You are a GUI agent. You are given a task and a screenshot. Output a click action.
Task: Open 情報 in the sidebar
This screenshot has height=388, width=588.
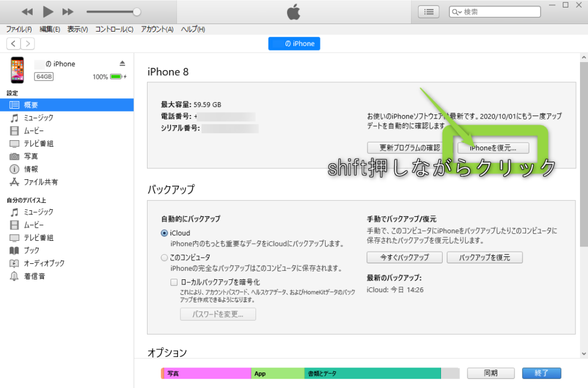[67, 169]
